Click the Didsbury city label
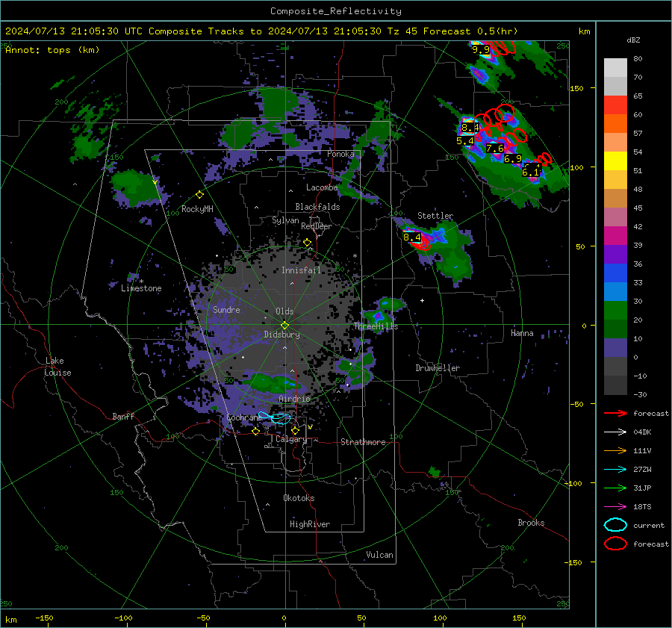 (x=281, y=335)
